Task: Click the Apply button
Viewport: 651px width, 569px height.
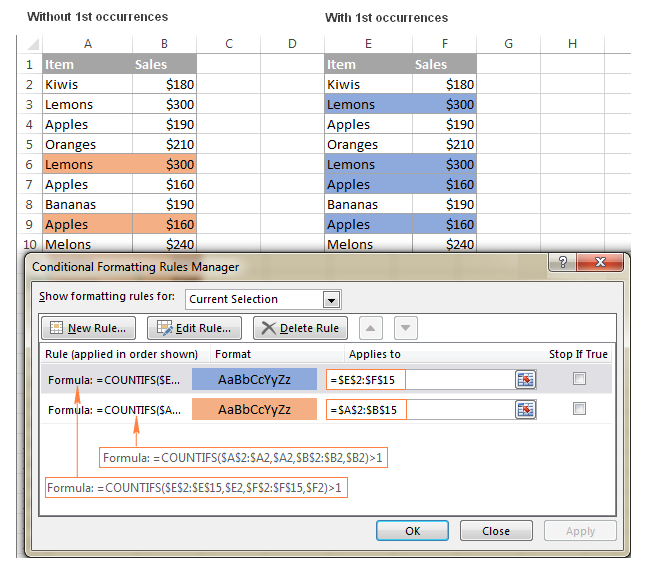Action: (x=580, y=531)
